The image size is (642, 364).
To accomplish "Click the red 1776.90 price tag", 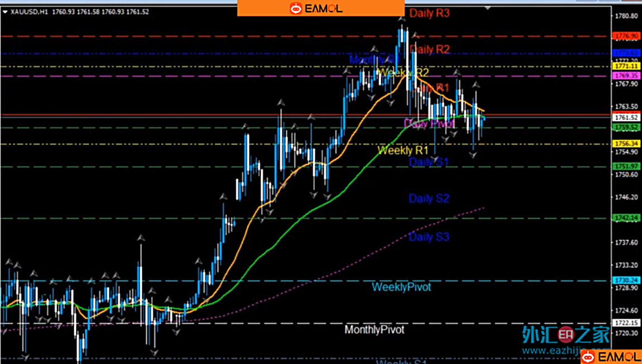I will 626,36.
